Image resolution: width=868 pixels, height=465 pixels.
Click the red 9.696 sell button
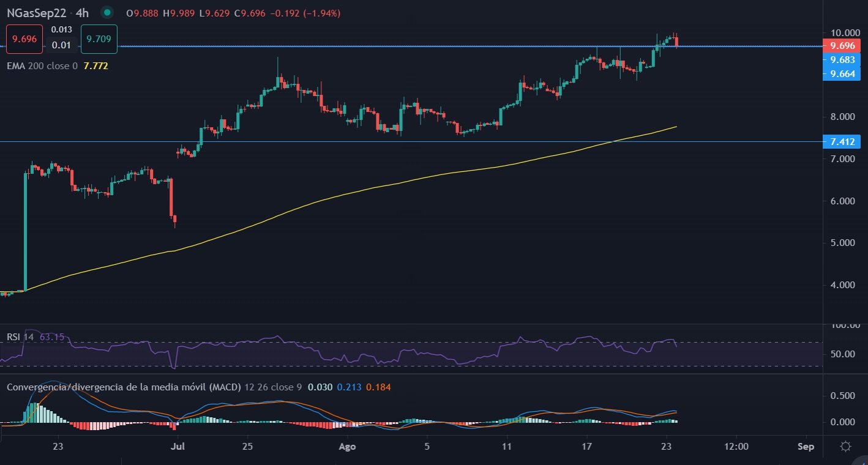pyautogui.click(x=24, y=39)
